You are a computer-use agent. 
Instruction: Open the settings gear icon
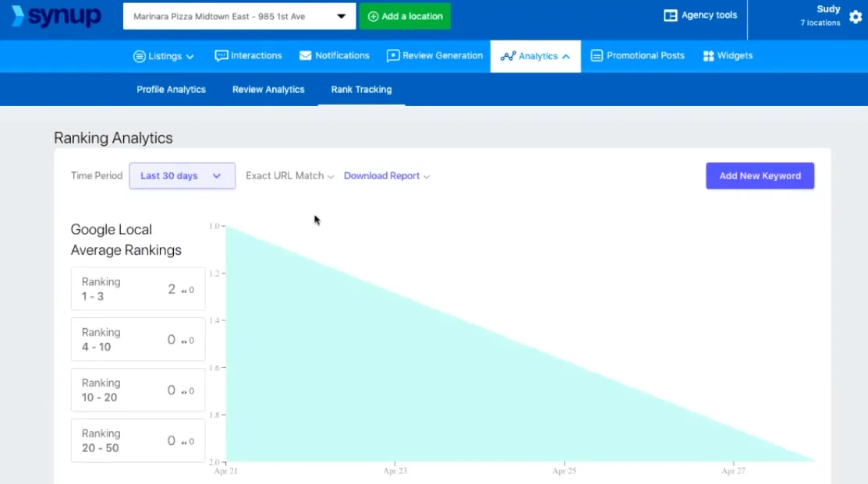coord(856,16)
